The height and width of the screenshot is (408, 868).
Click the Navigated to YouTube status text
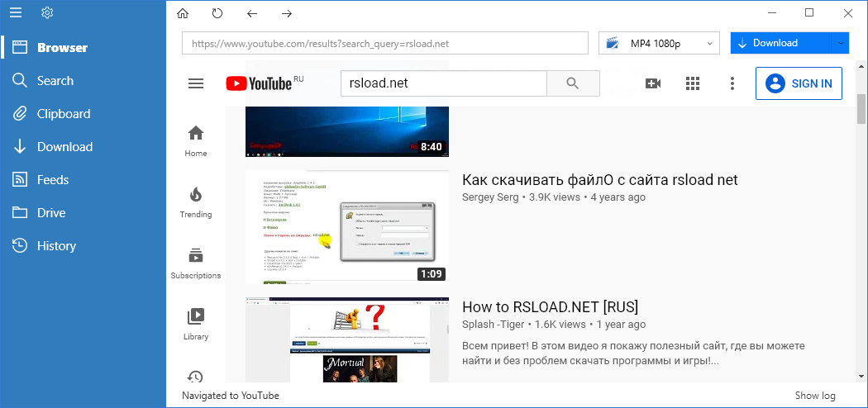[231, 396]
